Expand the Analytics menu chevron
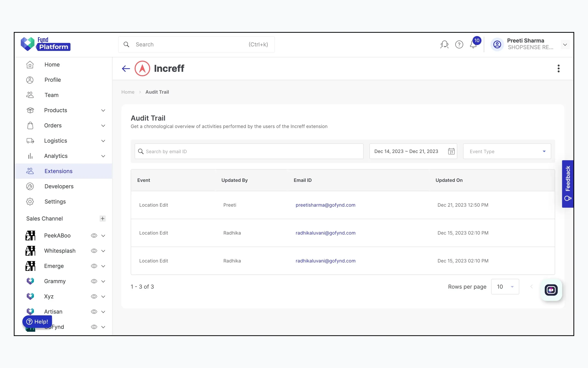The height and width of the screenshot is (368, 588). click(x=103, y=156)
